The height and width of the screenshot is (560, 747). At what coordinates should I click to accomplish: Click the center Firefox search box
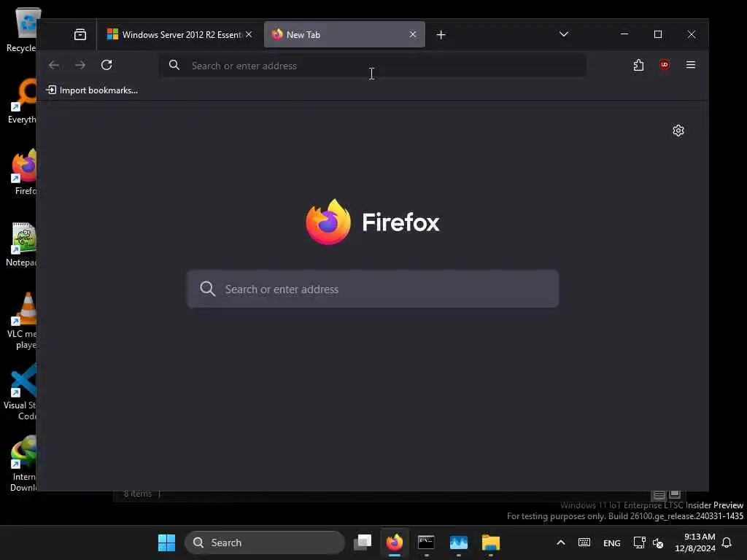tap(373, 289)
